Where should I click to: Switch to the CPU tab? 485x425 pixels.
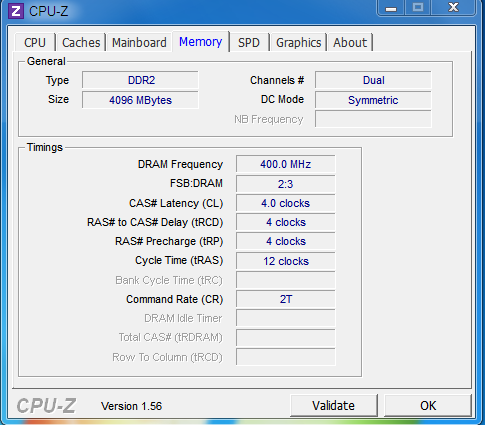[x=35, y=43]
